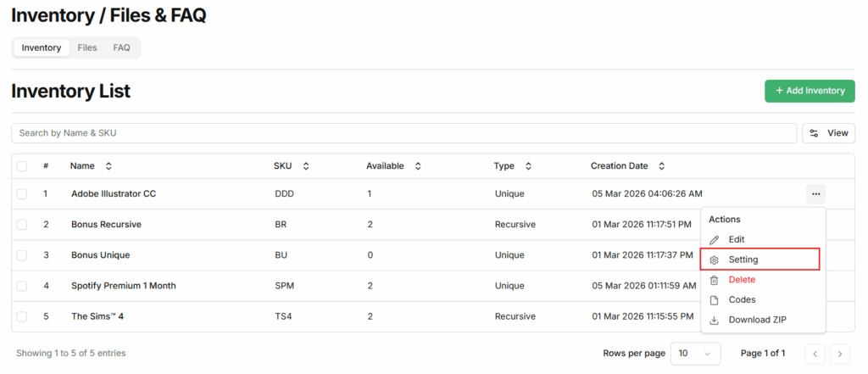Switch to the Files tab
The height and width of the screenshot is (374, 868).
tap(87, 47)
